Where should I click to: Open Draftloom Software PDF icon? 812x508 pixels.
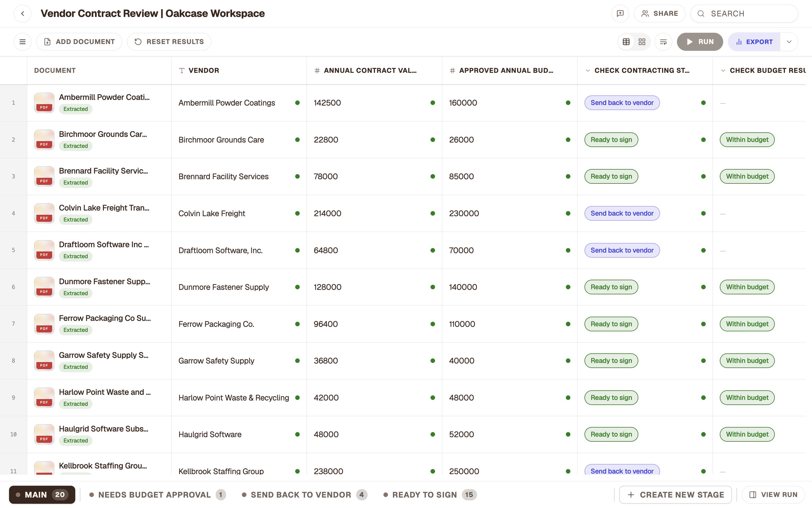[44, 250]
